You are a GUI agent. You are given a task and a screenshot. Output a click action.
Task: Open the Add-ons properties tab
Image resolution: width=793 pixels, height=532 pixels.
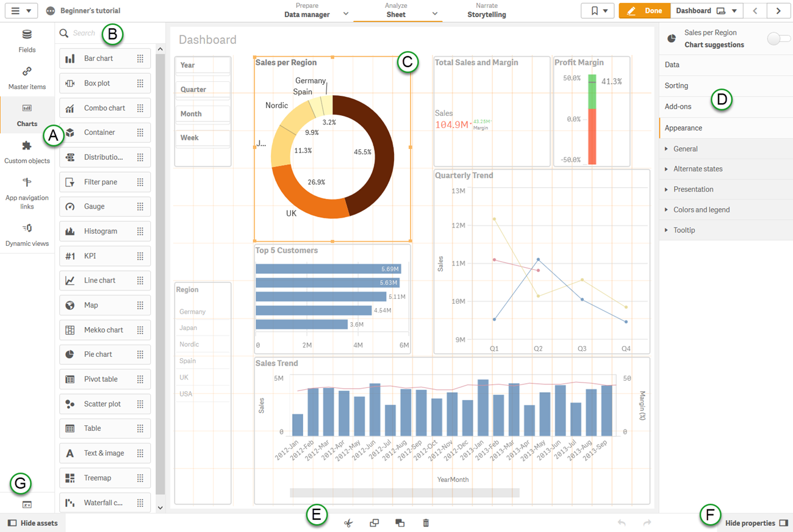pos(726,107)
